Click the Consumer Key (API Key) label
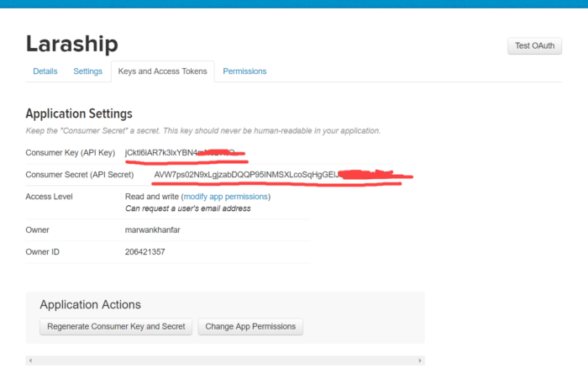The height and width of the screenshot is (369, 588). click(70, 153)
